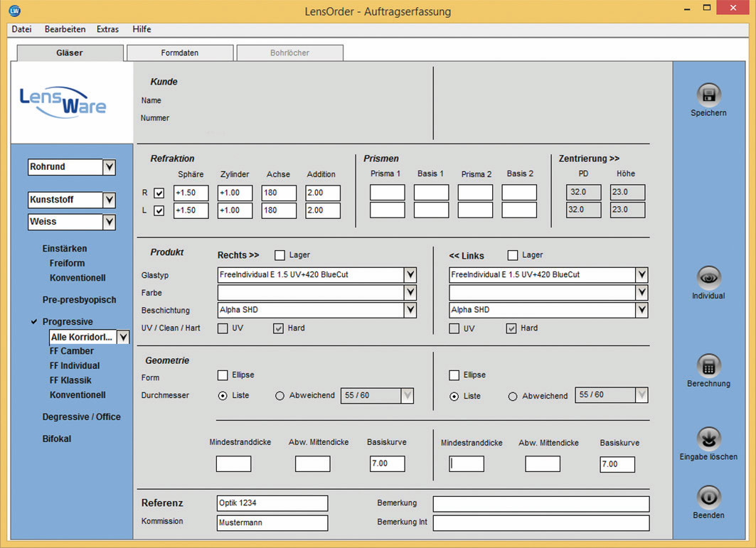Toggle the R eye checkbox in Refraktion

point(159,193)
